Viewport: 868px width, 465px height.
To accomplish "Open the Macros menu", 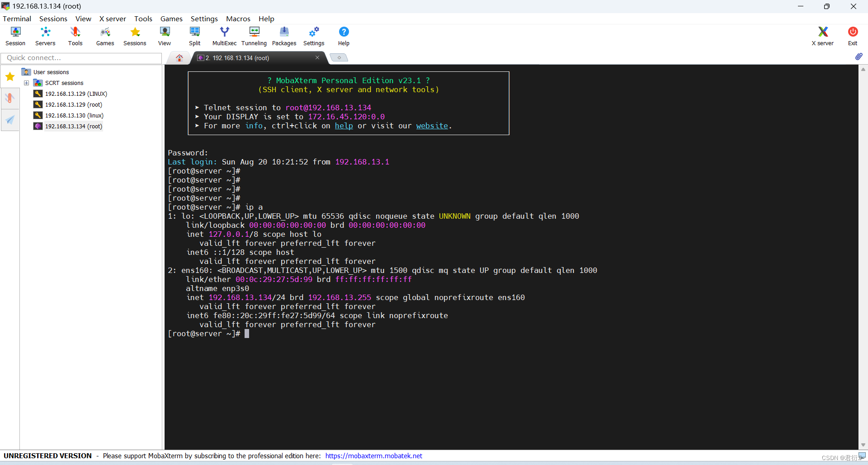I will [238, 19].
